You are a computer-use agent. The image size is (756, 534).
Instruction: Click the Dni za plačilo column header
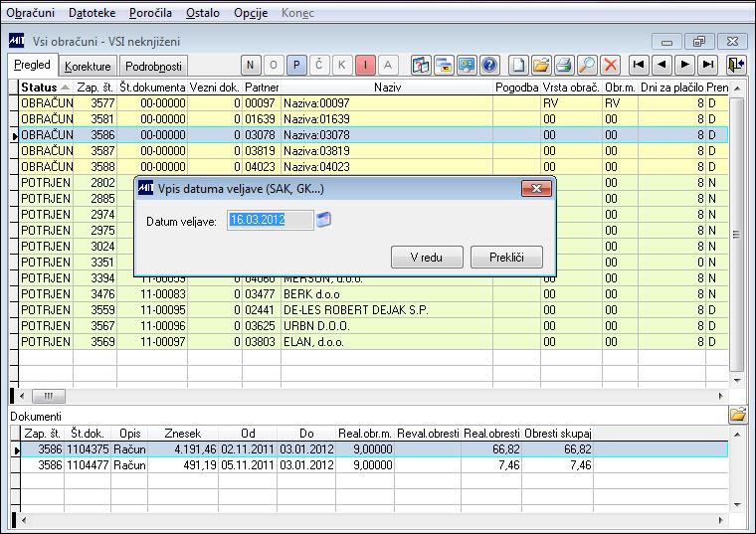click(x=671, y=88)
